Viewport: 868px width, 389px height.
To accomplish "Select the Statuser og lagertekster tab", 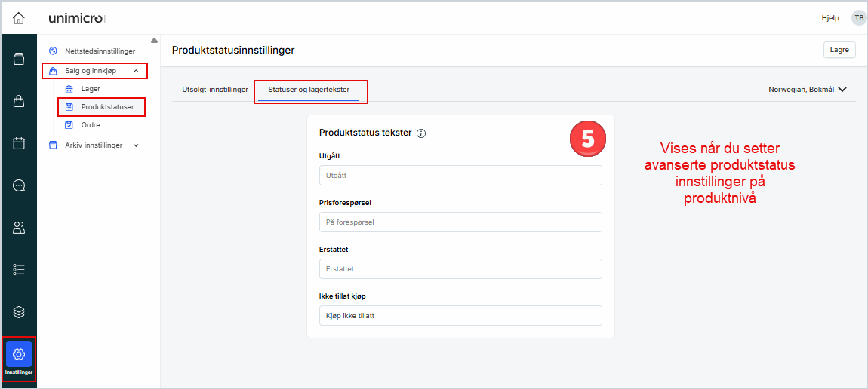I will point(309,90).
